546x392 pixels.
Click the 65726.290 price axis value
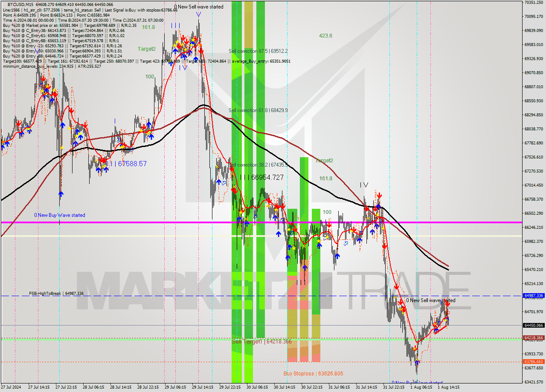[x=534, y=255]
